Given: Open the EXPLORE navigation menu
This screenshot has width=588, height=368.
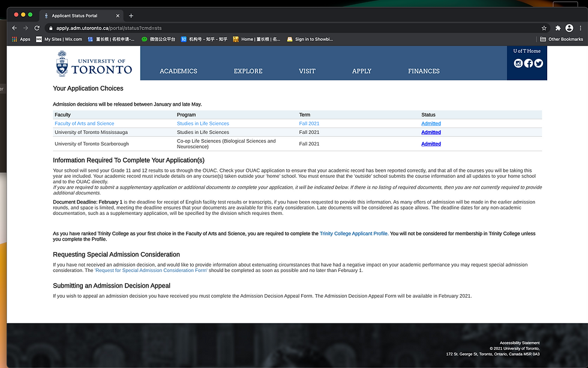Looking at the screenshot, I should tap(248, 71).
